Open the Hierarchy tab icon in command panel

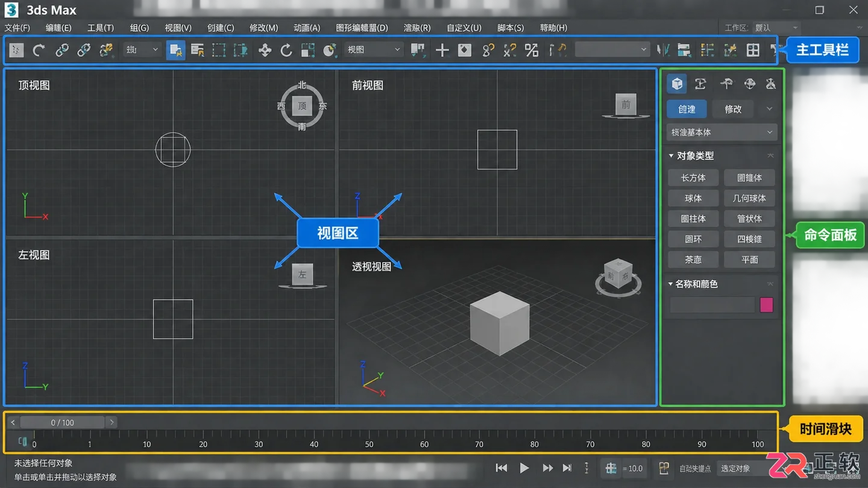point(727,84)
